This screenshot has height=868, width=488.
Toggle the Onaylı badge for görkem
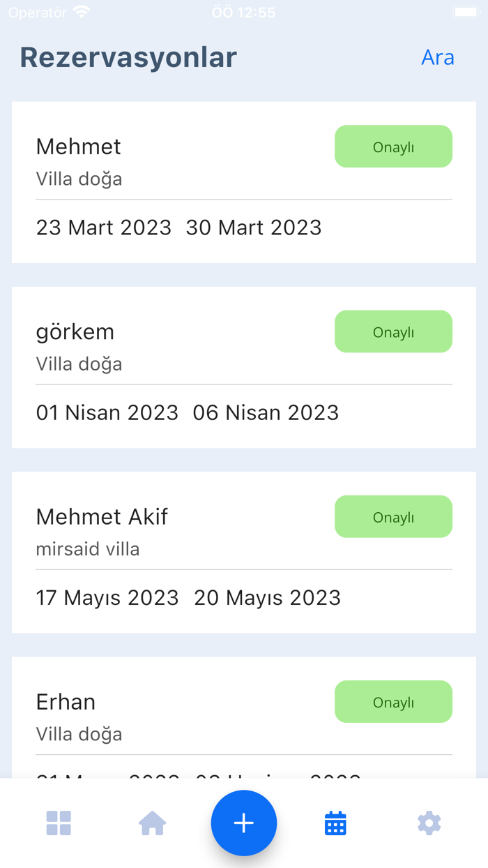pyautogui.click(x=393, y=331)
